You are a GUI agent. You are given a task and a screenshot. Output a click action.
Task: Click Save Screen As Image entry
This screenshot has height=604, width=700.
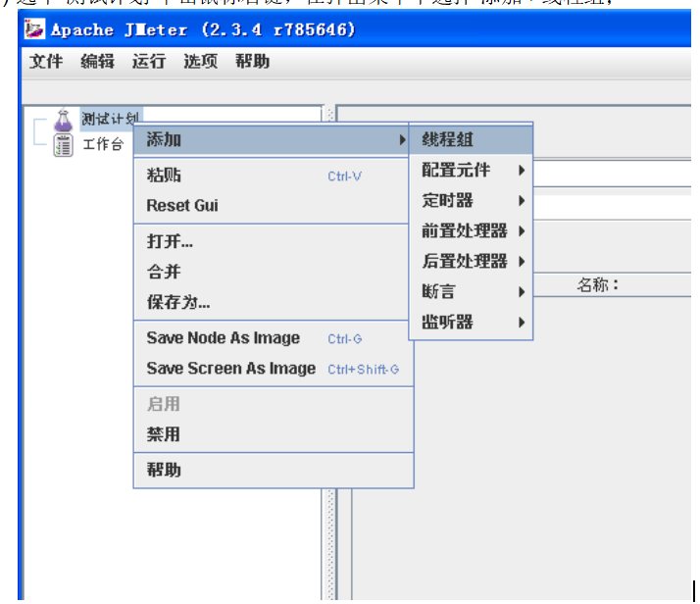pos(274,369)
